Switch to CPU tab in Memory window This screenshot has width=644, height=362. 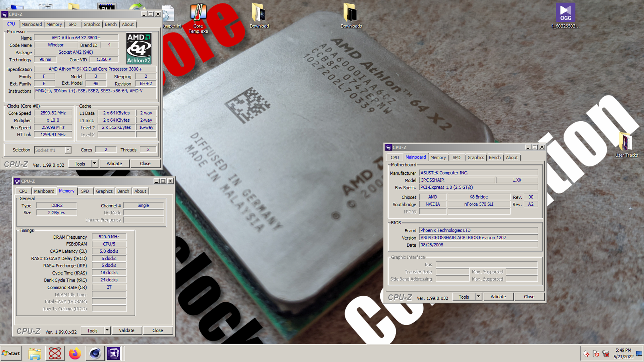coord(23,191)
